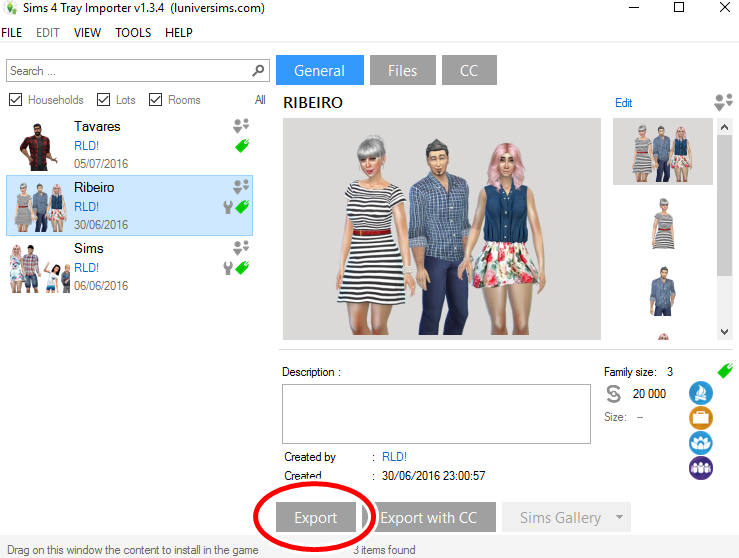Click the app logo in title bar

(11, 8)
